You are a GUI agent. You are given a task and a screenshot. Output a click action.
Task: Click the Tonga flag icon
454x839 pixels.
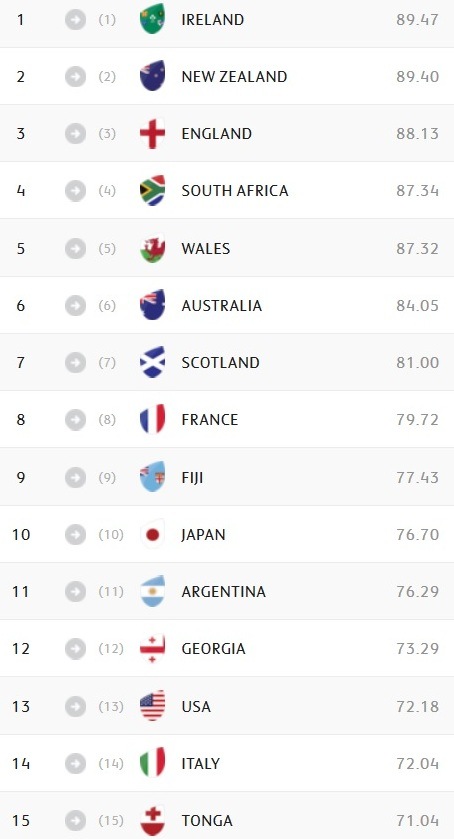tap(153, 820)
